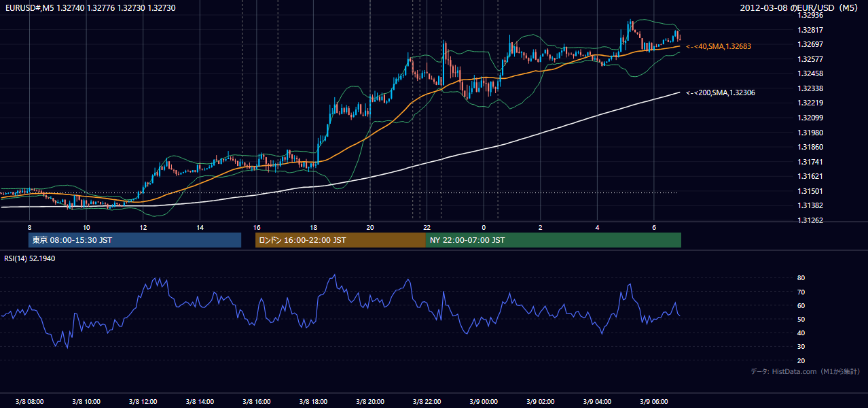Click RSI scale value 30
Screen dimensions: 868x408
tap(801, 347)
